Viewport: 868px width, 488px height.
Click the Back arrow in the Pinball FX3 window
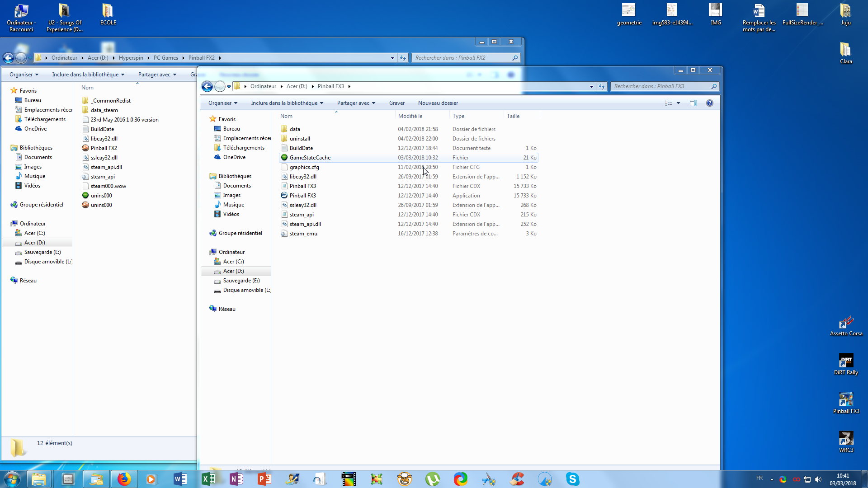click(207, 86)
